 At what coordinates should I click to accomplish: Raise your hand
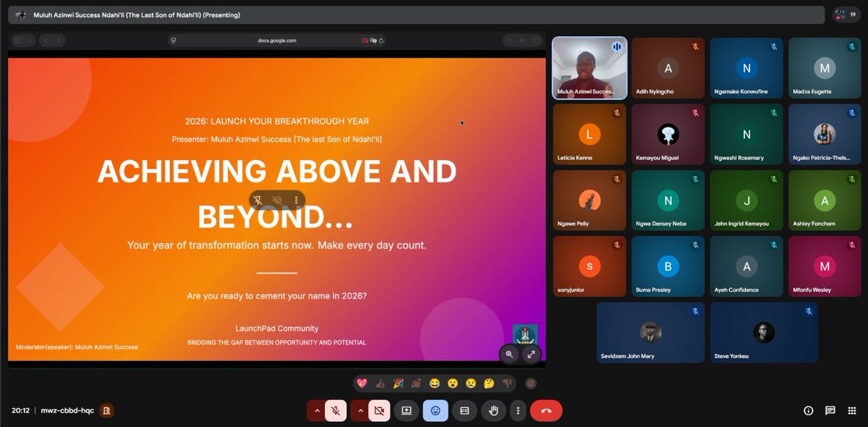[493, 410]
